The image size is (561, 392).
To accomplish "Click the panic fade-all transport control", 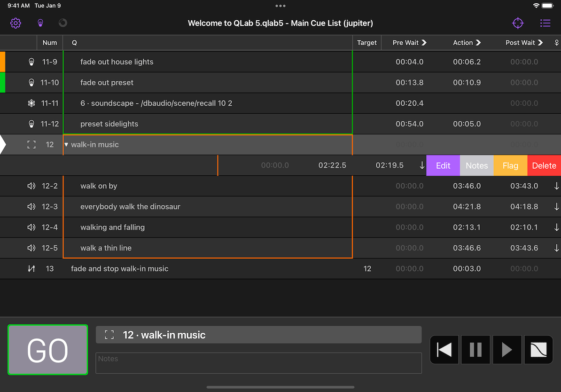I will pos(538,349).
